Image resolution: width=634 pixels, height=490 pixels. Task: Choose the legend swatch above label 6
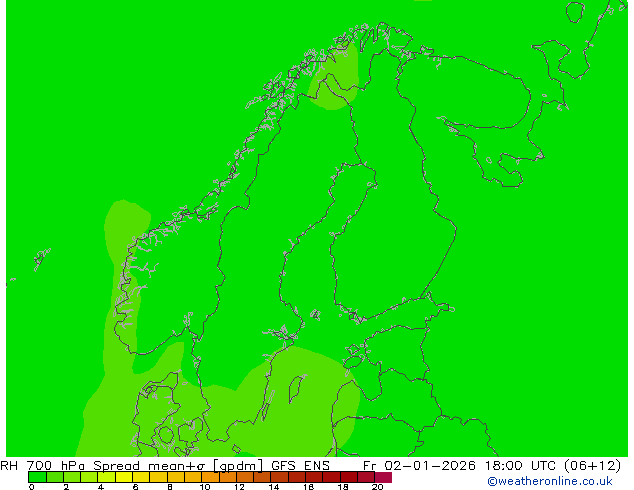[141, 477]
